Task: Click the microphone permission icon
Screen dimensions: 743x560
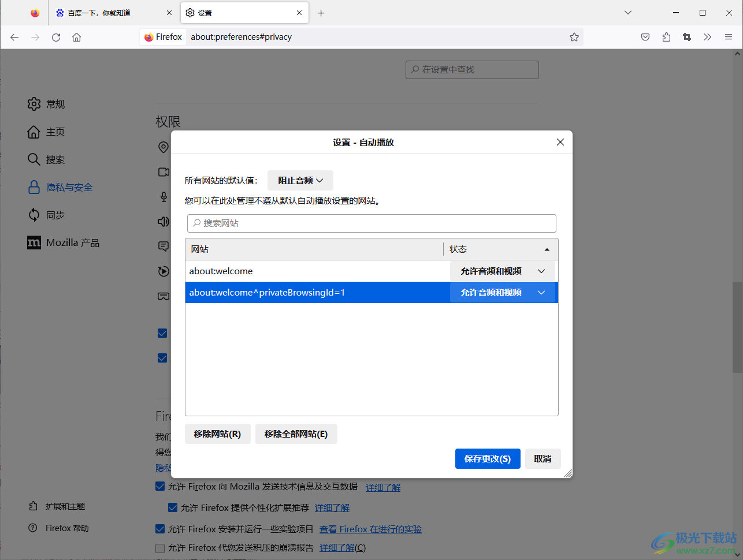Action: coord(164,197)
